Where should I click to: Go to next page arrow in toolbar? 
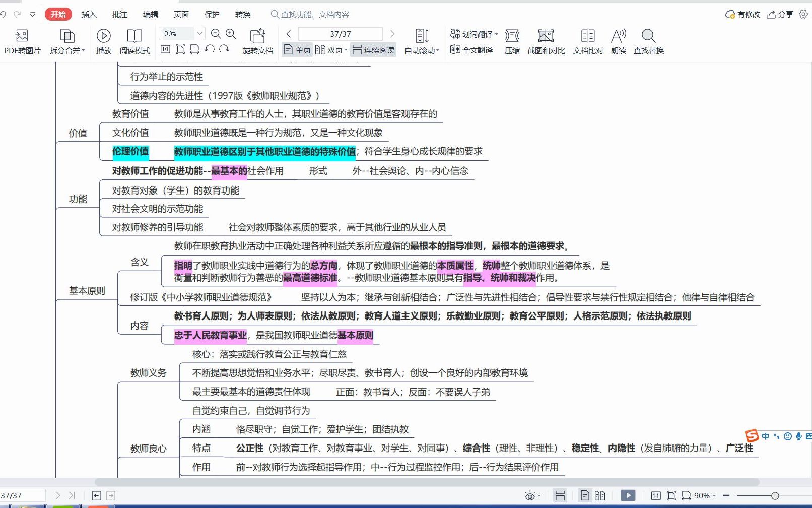click(x=392, y=34)
